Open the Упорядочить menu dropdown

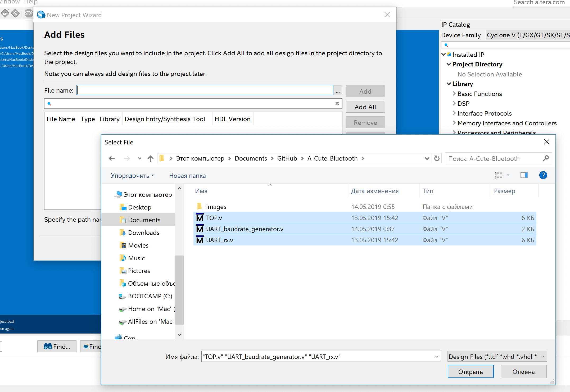click(132, 176)
